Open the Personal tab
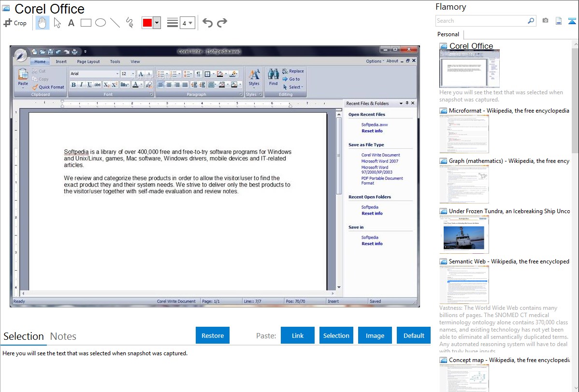 449,34
